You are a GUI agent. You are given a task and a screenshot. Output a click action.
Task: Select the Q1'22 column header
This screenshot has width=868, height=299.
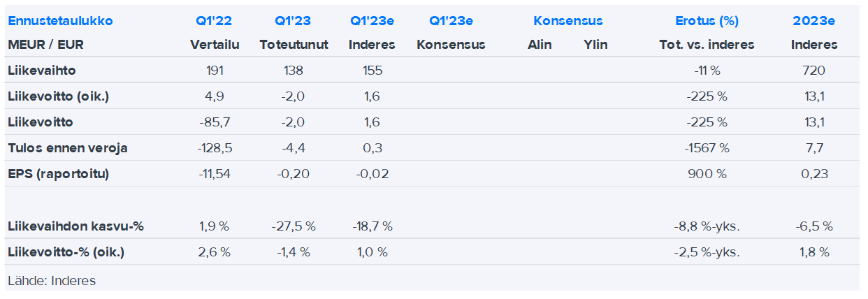(215, 21)
